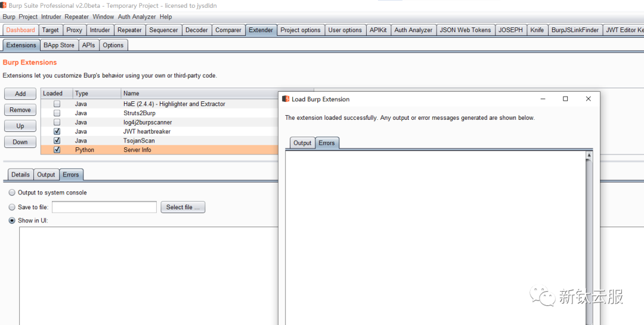Open the User options tab
The image size is (644, 325).
345,30
